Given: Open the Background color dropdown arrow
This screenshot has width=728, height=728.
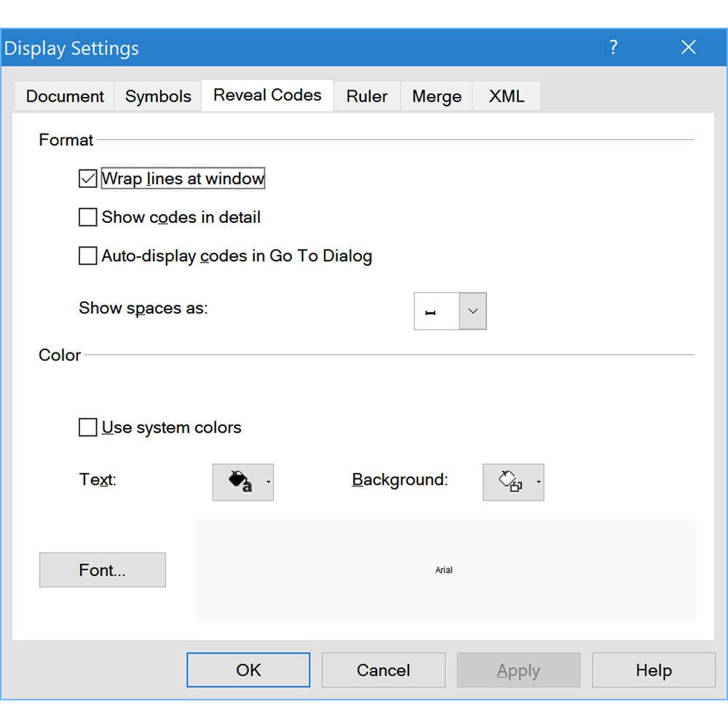Looking at the screenshot, I should (x=538, y=482).
